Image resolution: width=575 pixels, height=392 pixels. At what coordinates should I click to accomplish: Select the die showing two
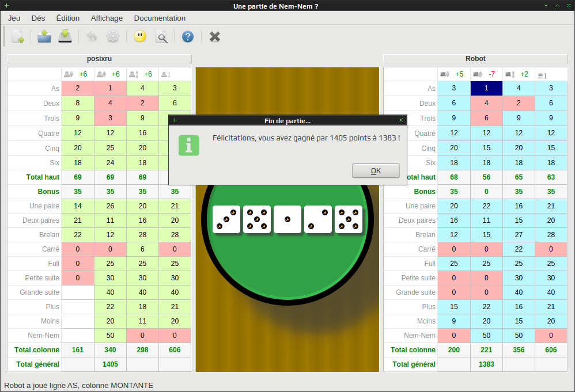[318, 219]
